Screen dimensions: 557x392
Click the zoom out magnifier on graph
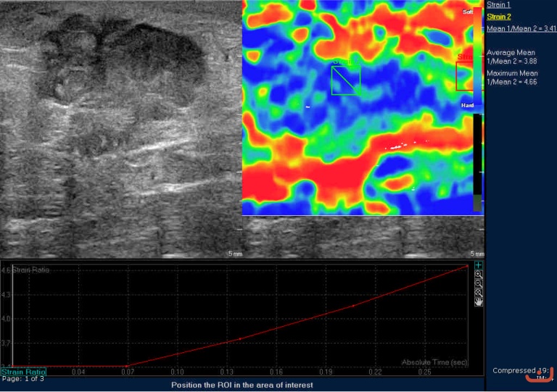click(479, 283)
